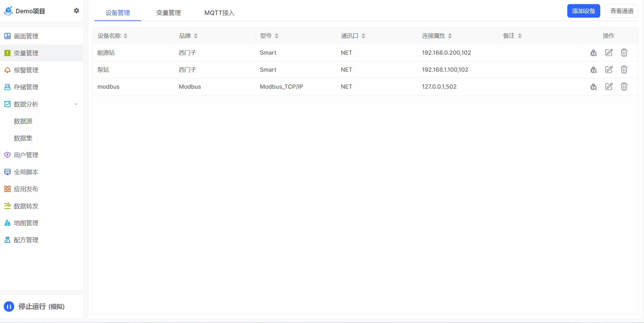Sort by 连接属性 column
Viewport: 644px width, 323px height.
pyautogui.click(x=450, y=36)
